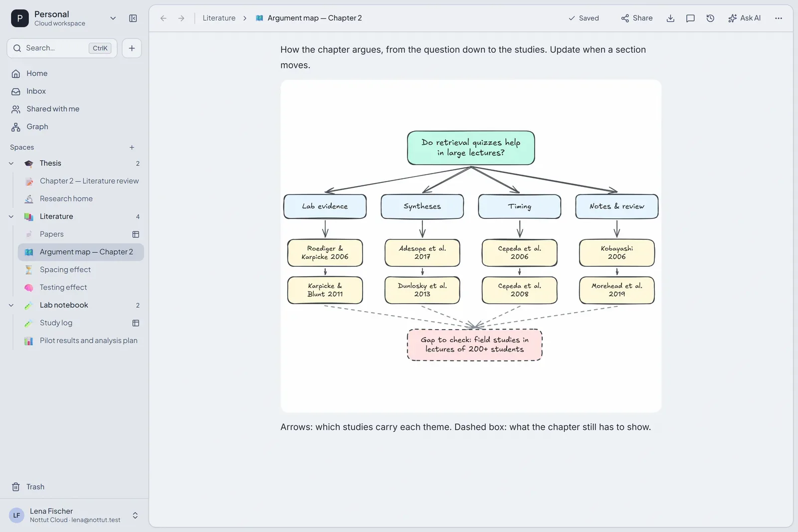The image size is (798, 532).
Task: Open the Graph view
Action: point(75,127)
